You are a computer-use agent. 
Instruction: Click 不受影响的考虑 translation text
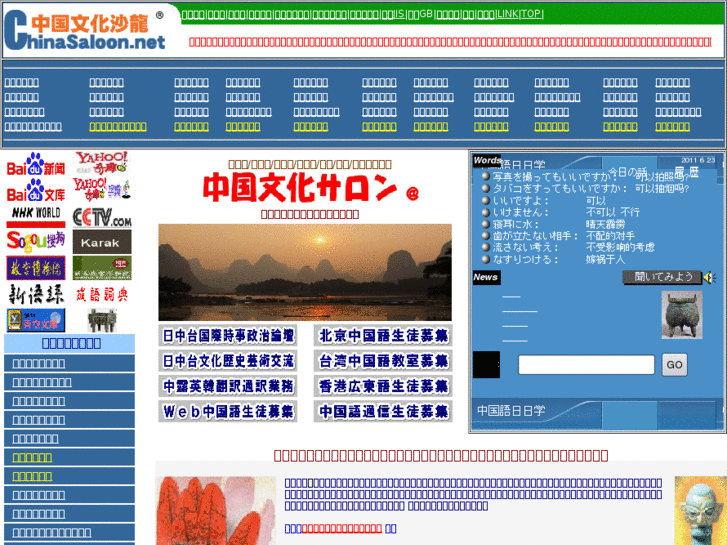coord(620,247)
